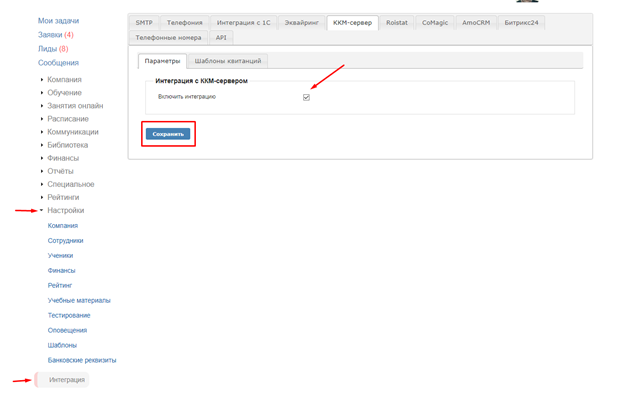Open the Шаблоны settings link

coord(62,345)
